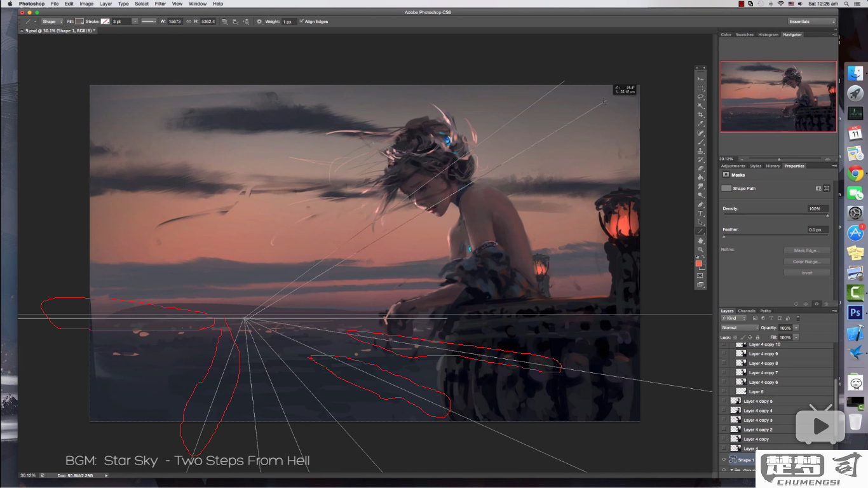The image size is (868, 488).
Task: Select the Paint Bucket tool
Action: tap(701, 177)
